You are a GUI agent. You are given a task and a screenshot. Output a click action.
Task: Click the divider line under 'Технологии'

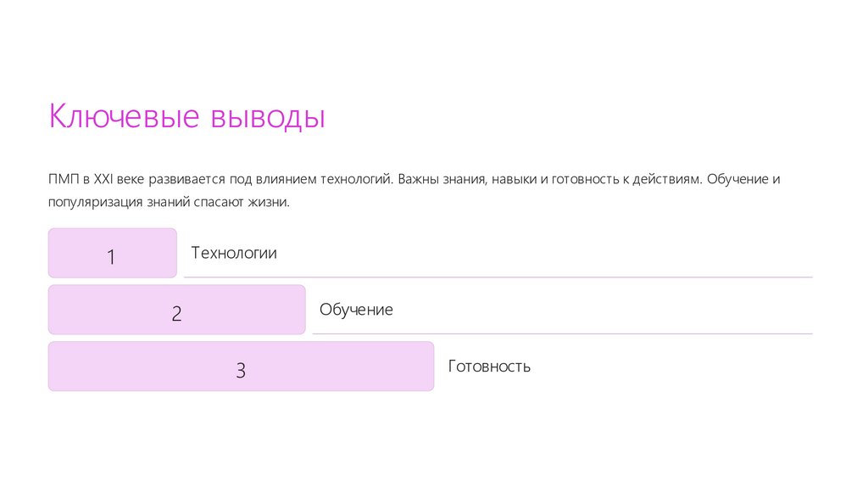(x=498, y=277)
